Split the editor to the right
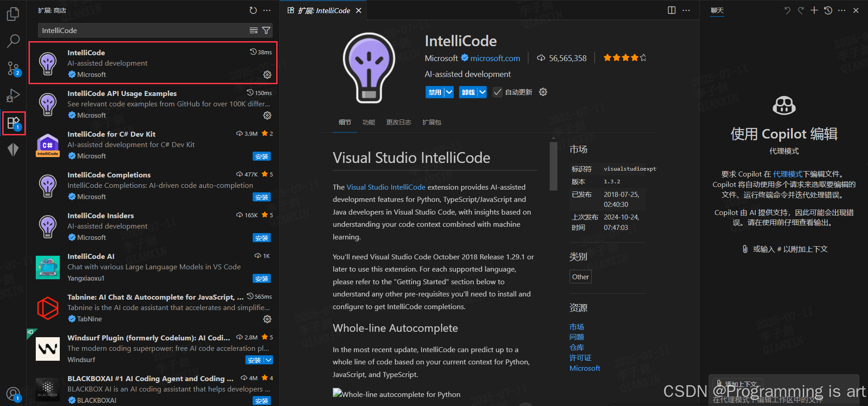This screenshot has height=406, width=868. click(x=672, y=10)
